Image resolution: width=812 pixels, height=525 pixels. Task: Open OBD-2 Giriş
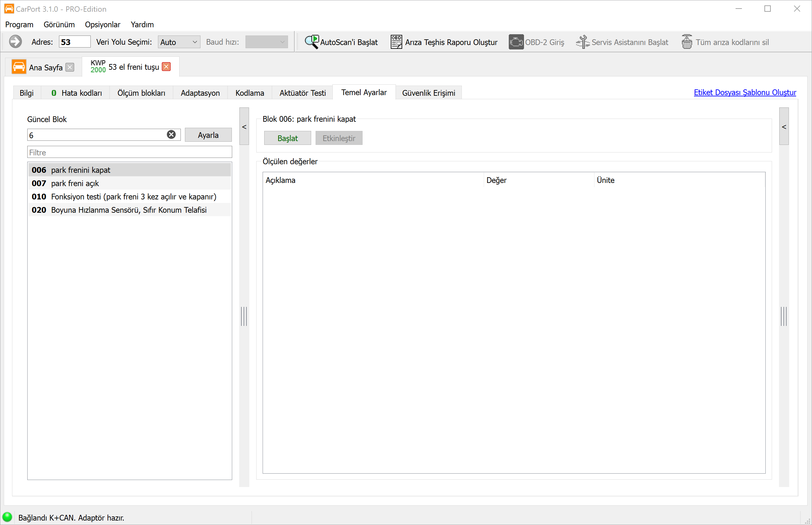point(536,42)
